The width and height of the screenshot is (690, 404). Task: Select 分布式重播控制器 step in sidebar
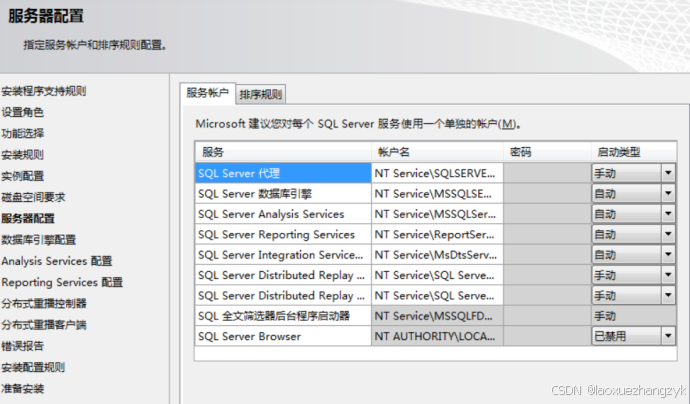[x=44, y=303]
